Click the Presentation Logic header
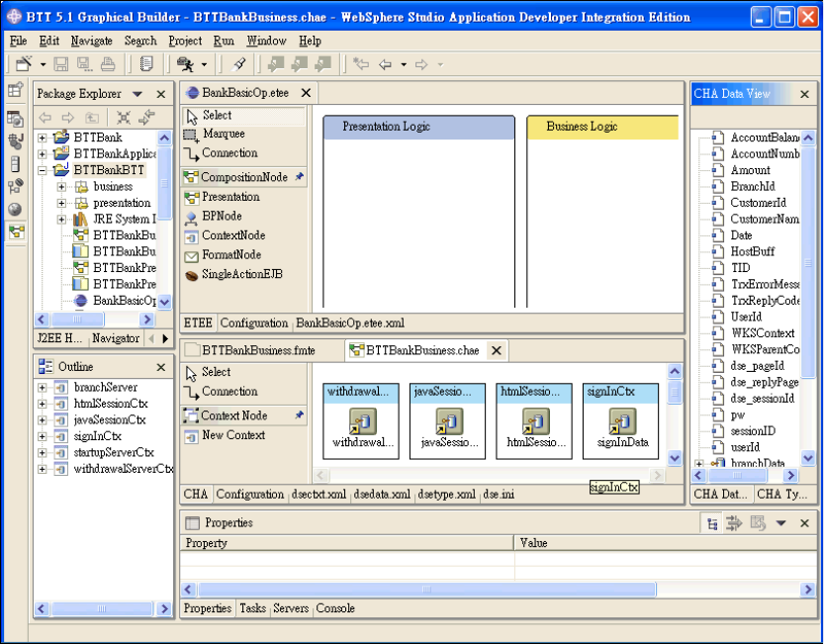Screen dimensions: 824x644 pyautogui.click(x=418, y=128)
